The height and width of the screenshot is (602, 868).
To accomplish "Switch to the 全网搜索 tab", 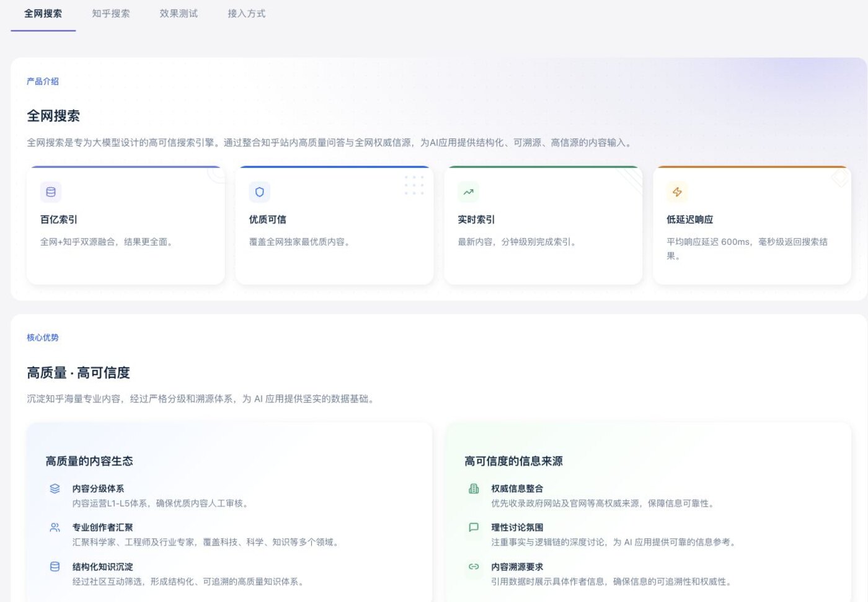I will tap(43, 14).
